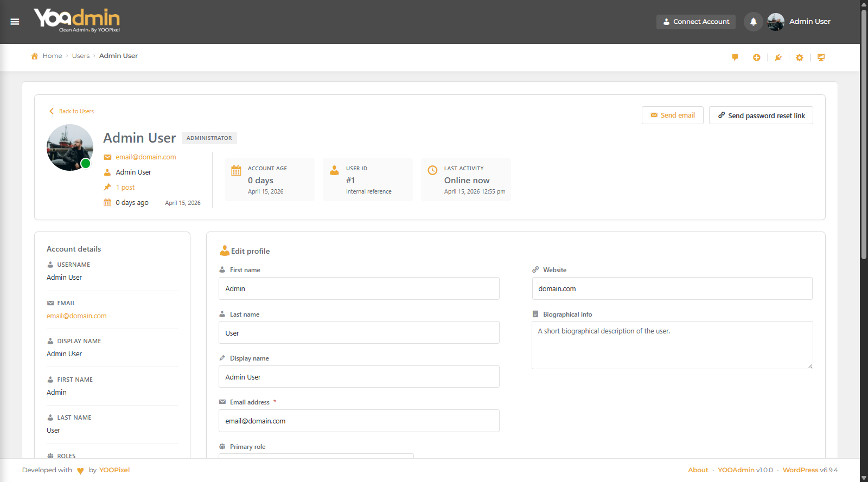Send password reset link
This screenshot has width=868, height=482.
(761, 115)
